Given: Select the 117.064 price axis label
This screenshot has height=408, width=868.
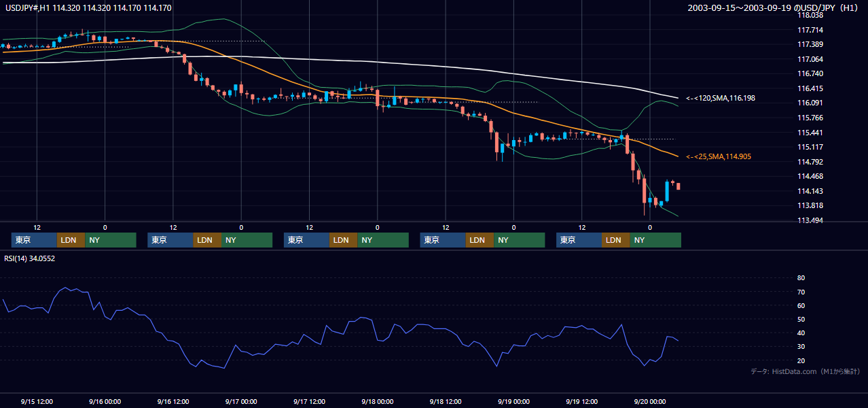Looking at the screenshot, I should tap(810, 59).
